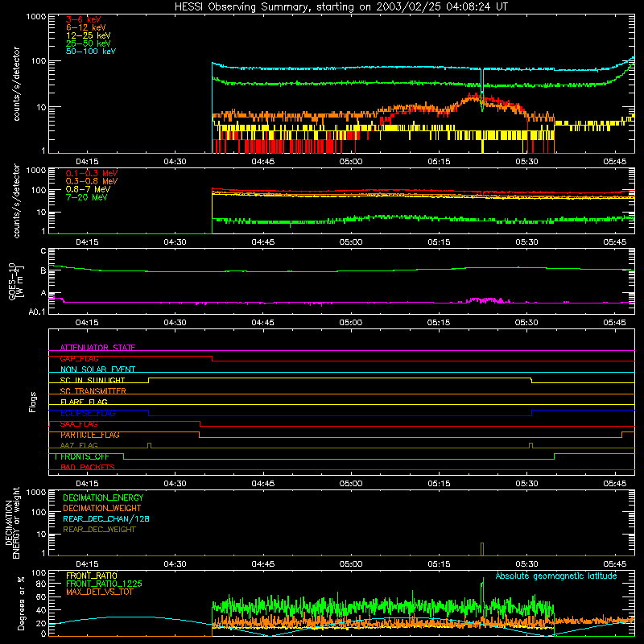Click the counts/s/detector label of top panel
This screenshot has width=644, height=644.
[x=16, y=84]
